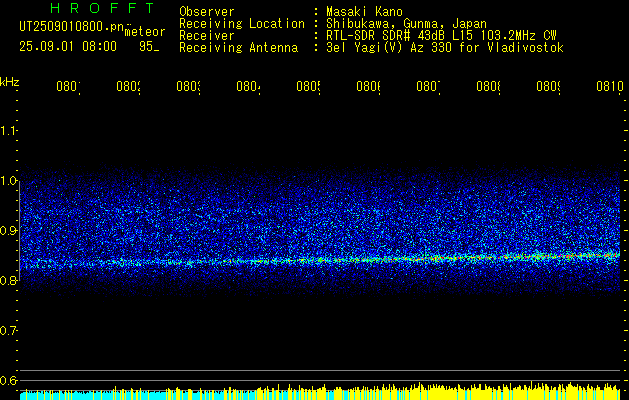Click the 0801 time marker
Image resolution: width=629 pixels, height=400 pixels.
(68, 86)
